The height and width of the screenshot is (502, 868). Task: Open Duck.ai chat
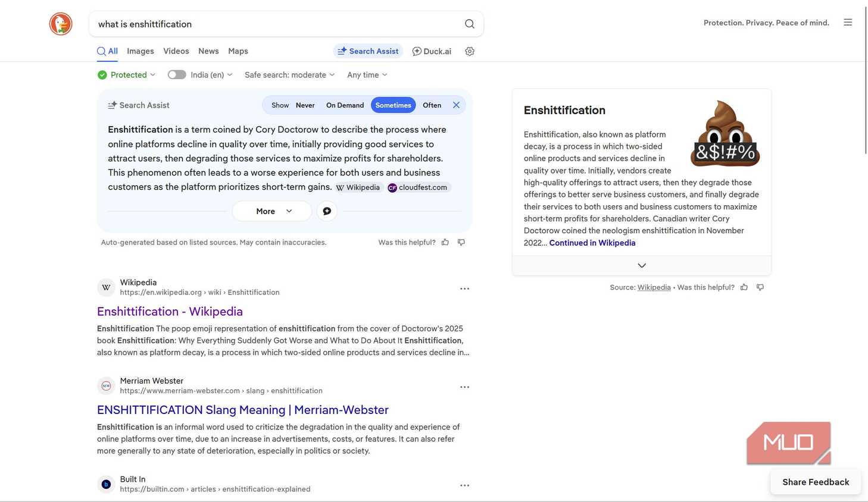click(x=432, y=51)
